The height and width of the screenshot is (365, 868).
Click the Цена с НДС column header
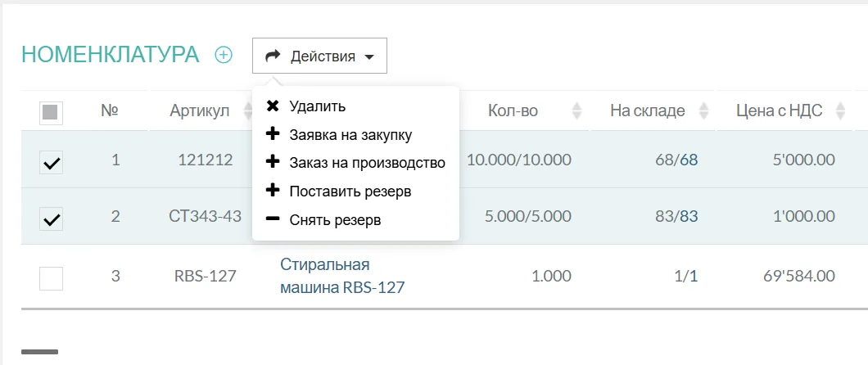pyautogui.click(x=778, y=110)
